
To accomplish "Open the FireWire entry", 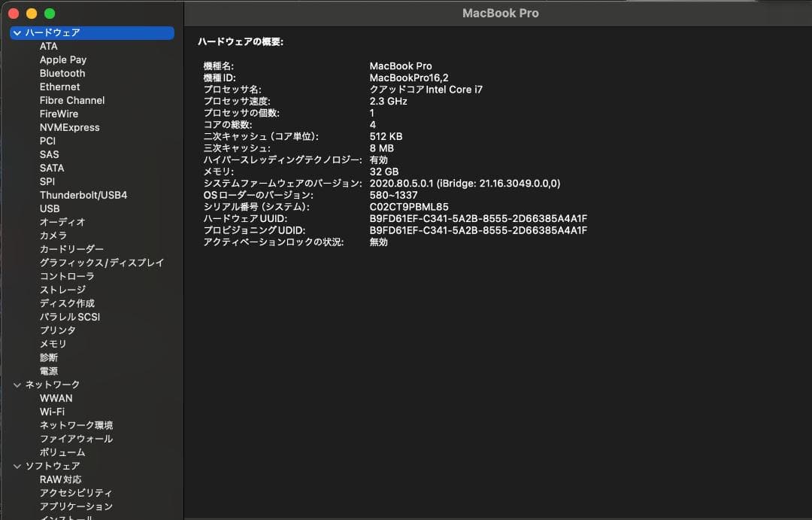I will tap(59, 114).
